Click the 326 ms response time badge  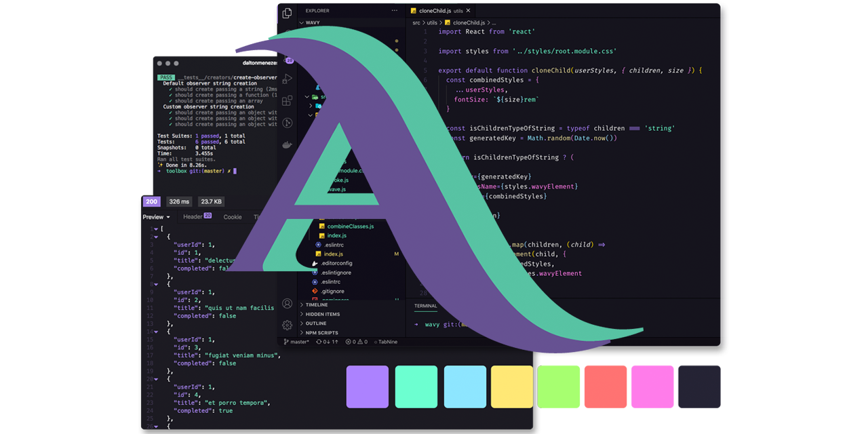tap(179, 201)
